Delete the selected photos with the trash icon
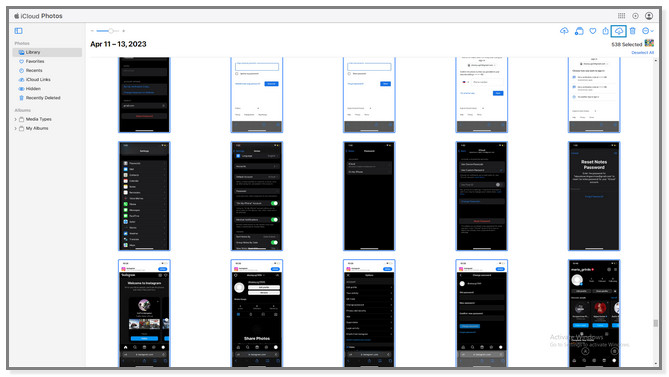The height and width of the screenshot is (377, 669). point(632,31)
